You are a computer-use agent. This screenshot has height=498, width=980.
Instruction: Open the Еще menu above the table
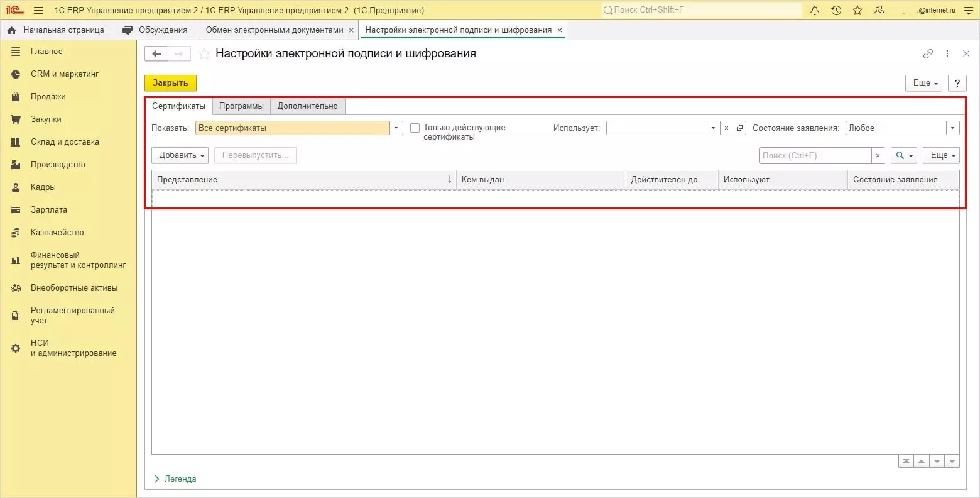[941, 155]
